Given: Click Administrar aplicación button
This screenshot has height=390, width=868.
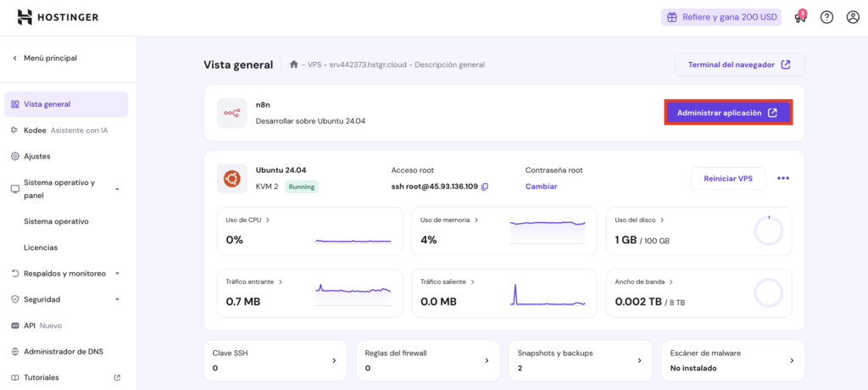Looking at the screenshot, I should [x=727, y=113].
